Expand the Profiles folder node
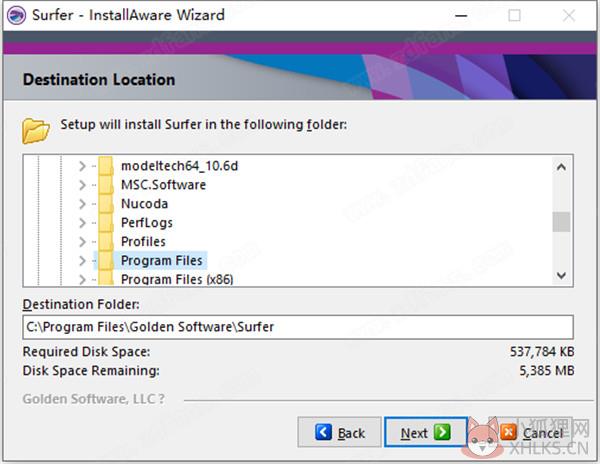This screenshot has height=464, width=600. [82, 242]
